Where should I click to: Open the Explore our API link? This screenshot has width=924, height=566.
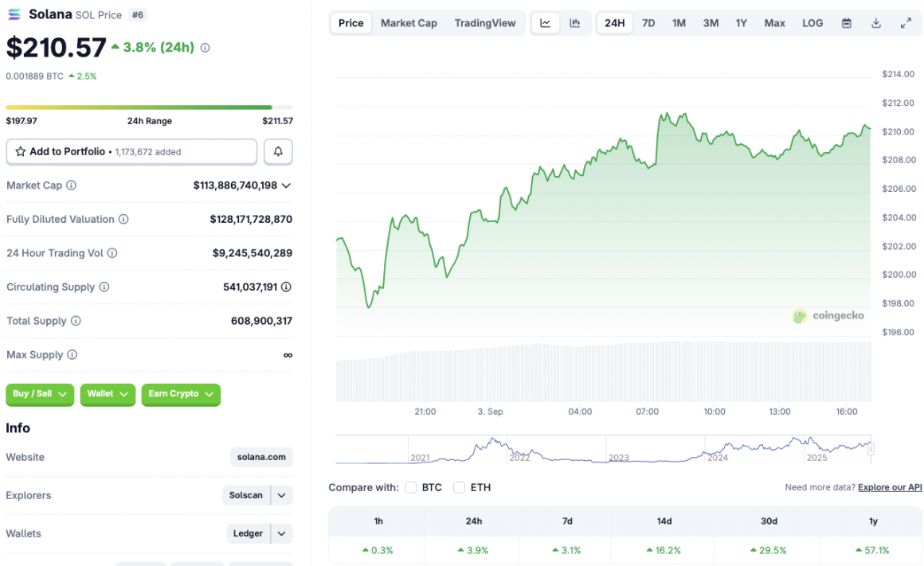(890, 486)
